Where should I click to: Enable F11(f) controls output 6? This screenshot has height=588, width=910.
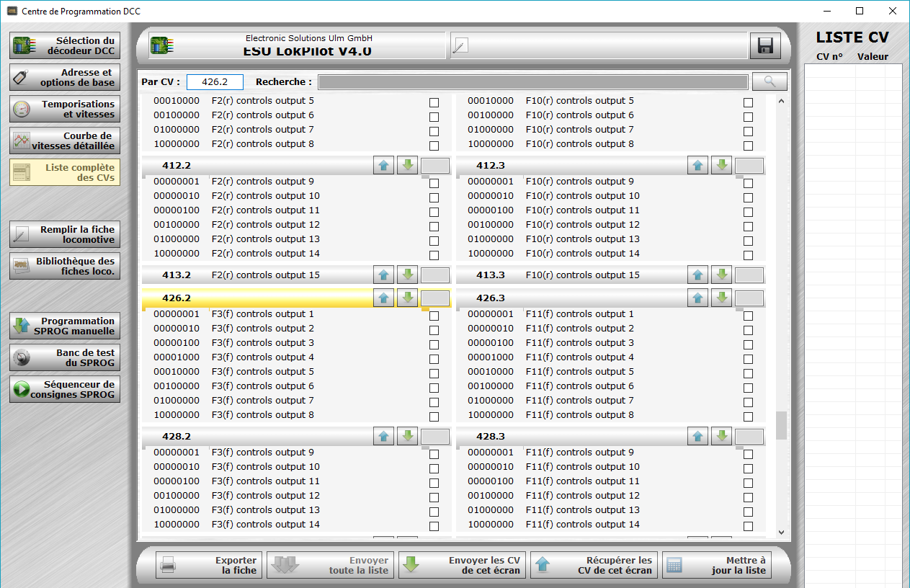coord(748,388)
